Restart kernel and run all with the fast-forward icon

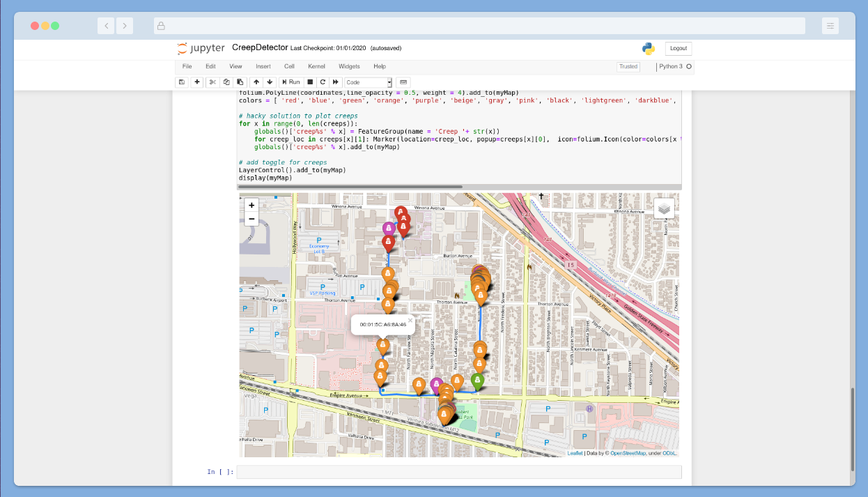pyautogui.click(x=335, y=82)
